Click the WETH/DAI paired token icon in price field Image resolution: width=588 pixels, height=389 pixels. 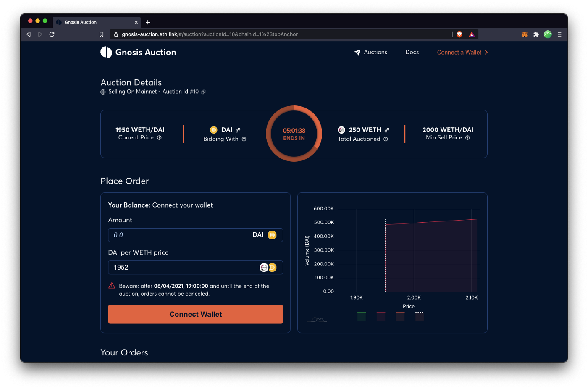pos(268,268)
